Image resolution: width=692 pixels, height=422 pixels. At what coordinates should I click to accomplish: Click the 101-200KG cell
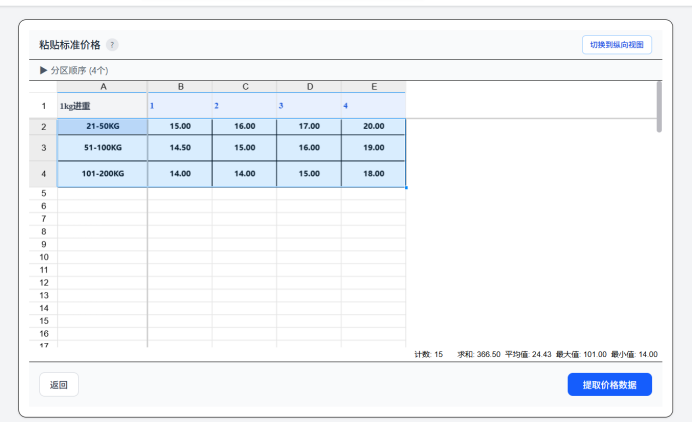point(102,174)
